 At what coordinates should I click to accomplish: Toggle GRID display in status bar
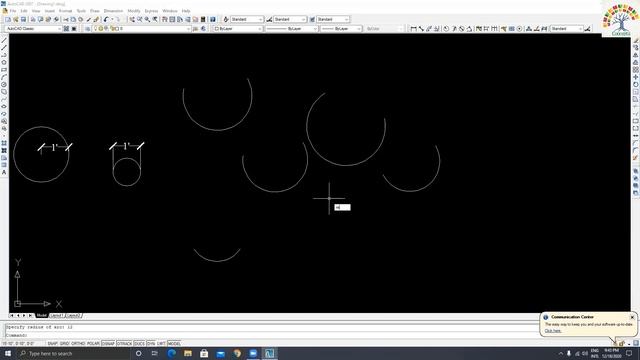[x=64, y=344]
